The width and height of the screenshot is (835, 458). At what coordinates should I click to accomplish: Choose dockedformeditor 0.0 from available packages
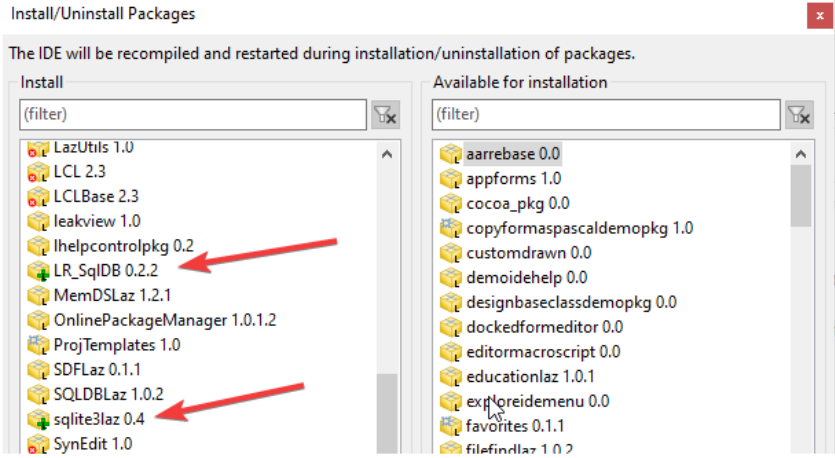[544, 327]
